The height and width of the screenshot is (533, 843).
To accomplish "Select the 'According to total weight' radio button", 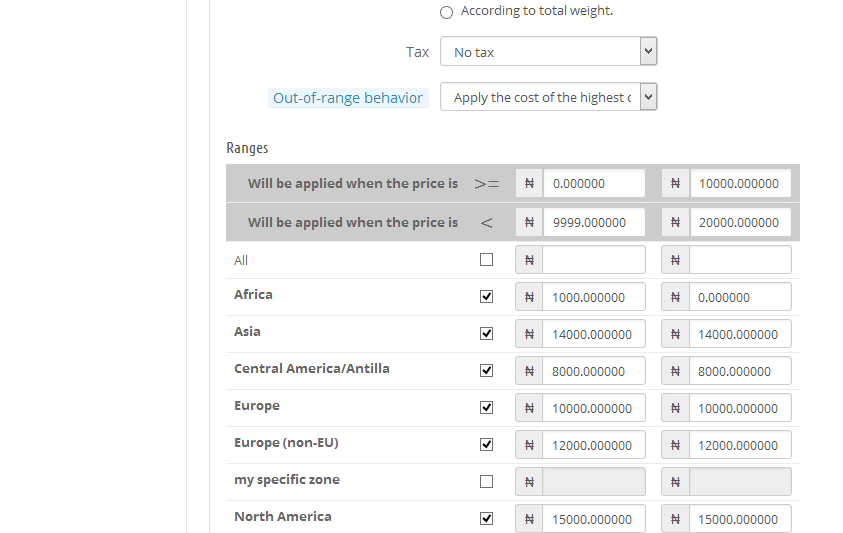I will [447, 12].
